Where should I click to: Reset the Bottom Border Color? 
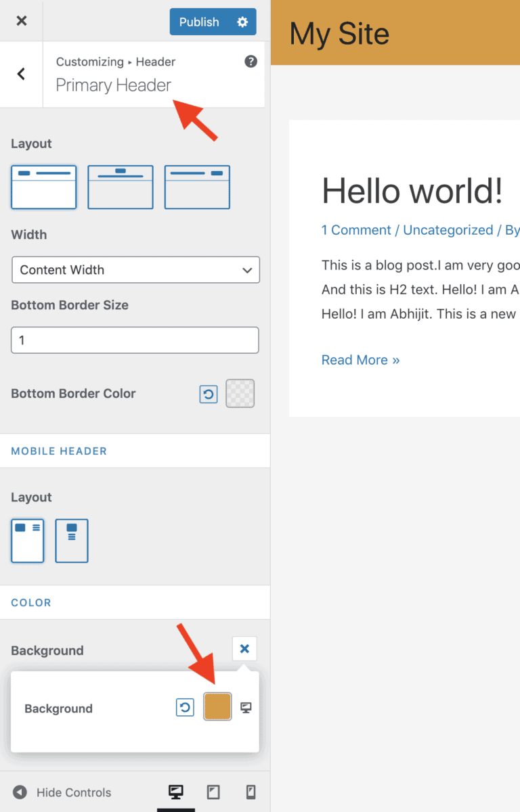point(209,394)
